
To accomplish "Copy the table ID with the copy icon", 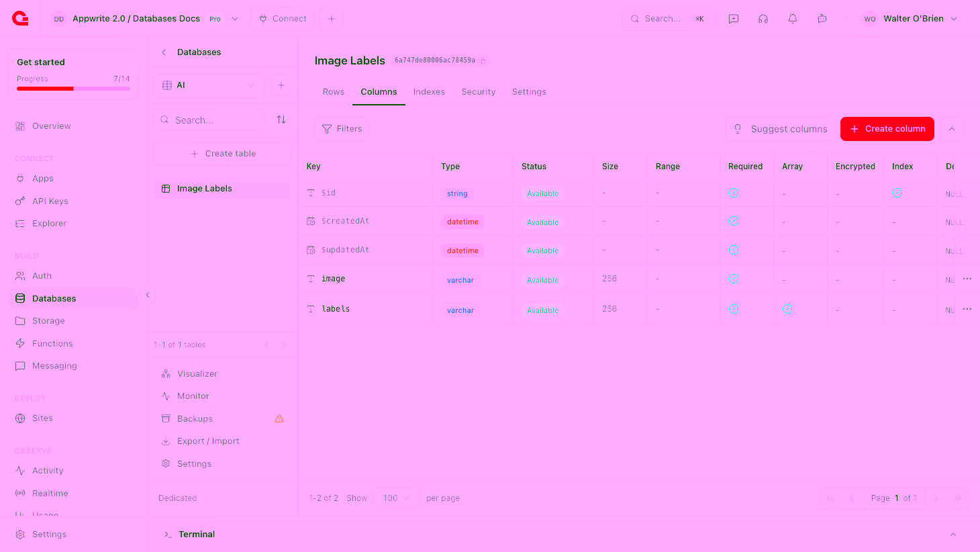I will click(483, 60).
